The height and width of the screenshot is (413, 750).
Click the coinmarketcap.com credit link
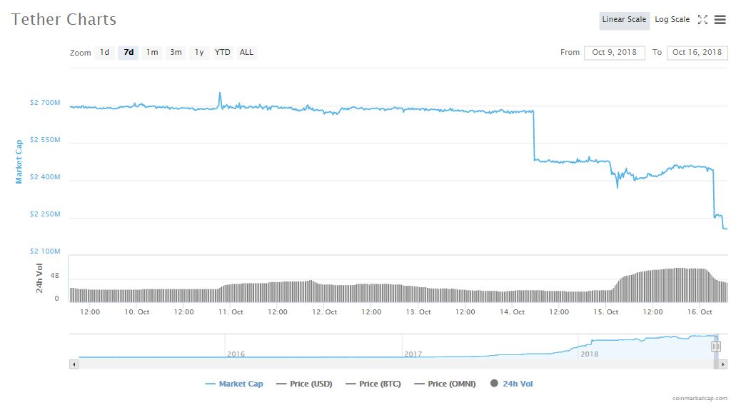(700, 398)
